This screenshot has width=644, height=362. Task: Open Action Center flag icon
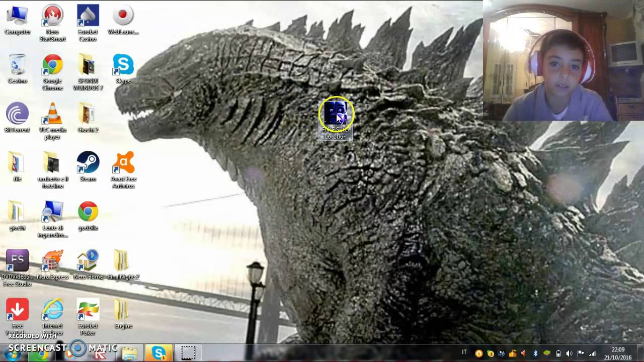(x=581, y=353)
